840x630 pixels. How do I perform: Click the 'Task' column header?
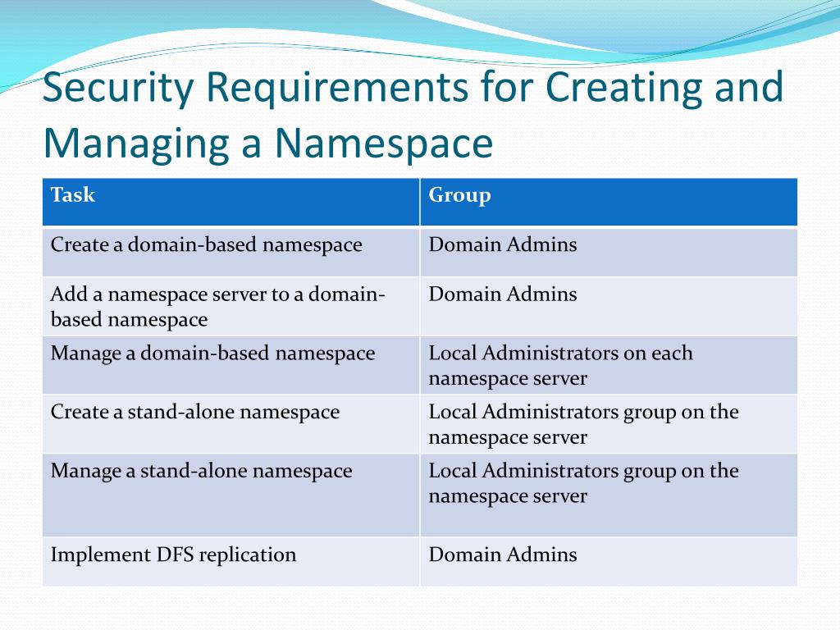pyautogui.click(x=231, y=202)
